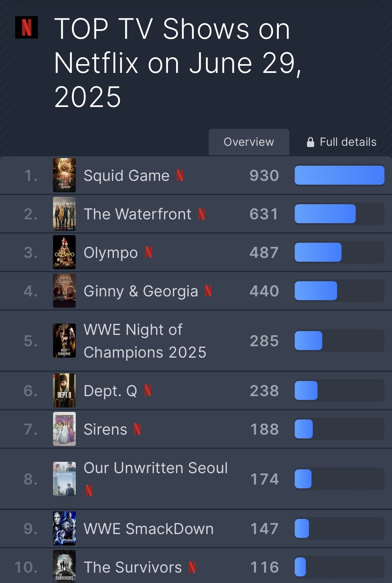Switch to the Overview tab

coord(249,142)
